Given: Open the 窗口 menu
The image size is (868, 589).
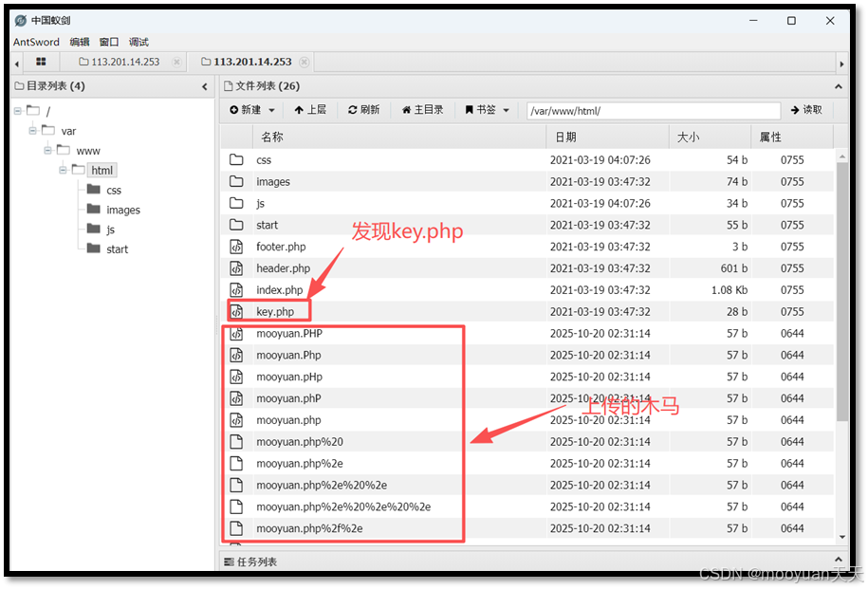Looking at the screenshot, I should tap(109, 42).
